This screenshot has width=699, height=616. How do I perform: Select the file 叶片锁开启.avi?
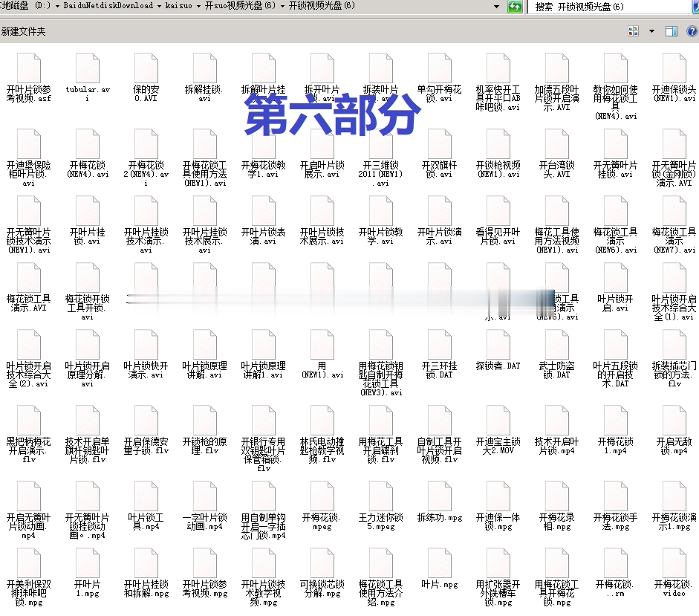click(615, 288)
